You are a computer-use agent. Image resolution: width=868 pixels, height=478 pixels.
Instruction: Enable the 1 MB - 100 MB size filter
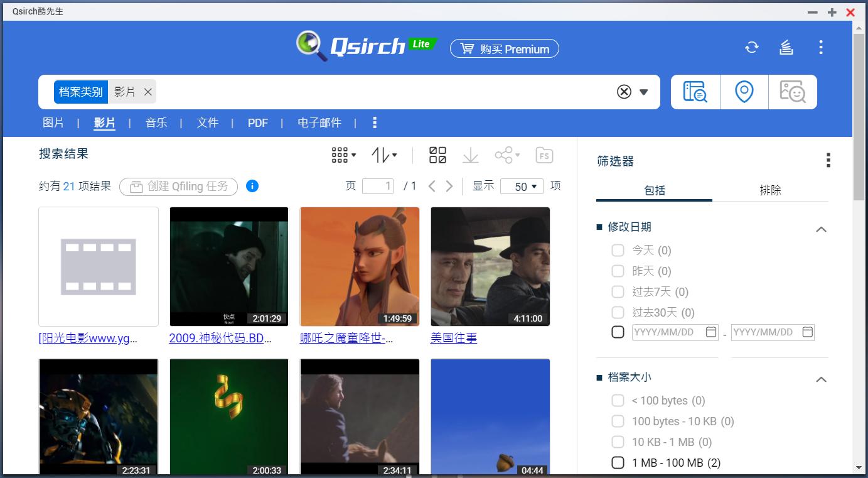(618, 462)
